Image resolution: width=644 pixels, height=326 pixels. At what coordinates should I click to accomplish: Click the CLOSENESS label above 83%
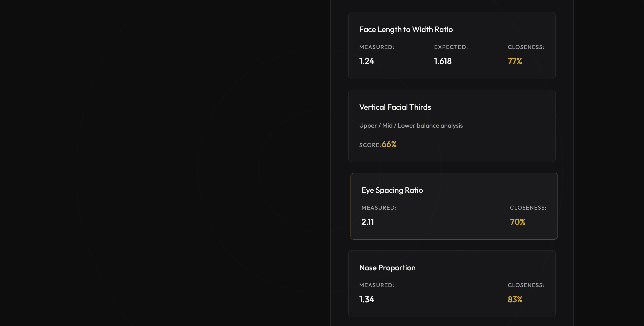[526, 285]
